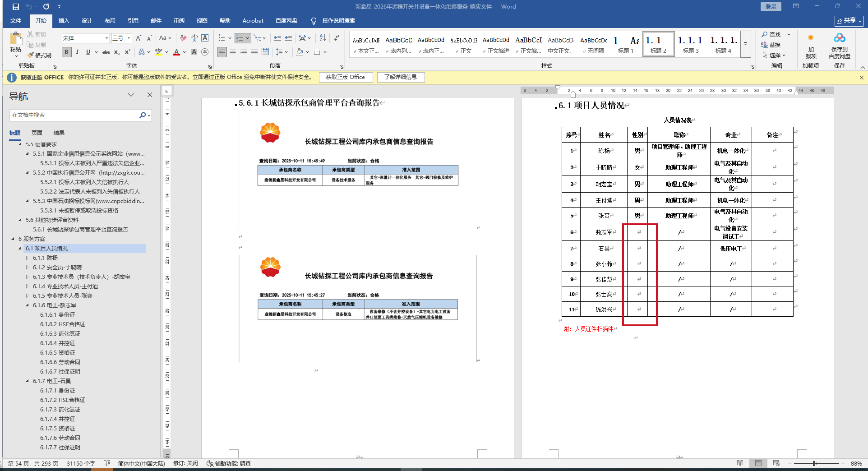Open Replace (替换) in the editing group
This screenshot has height=471, width=868.
point(771,45)
